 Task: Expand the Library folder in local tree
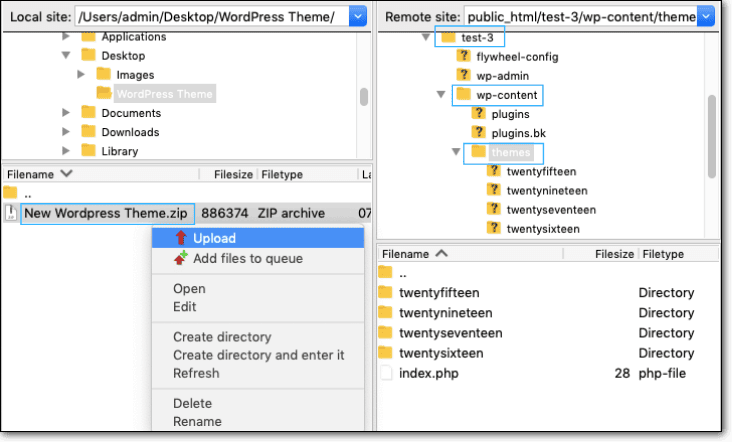(x=66, y=151)
